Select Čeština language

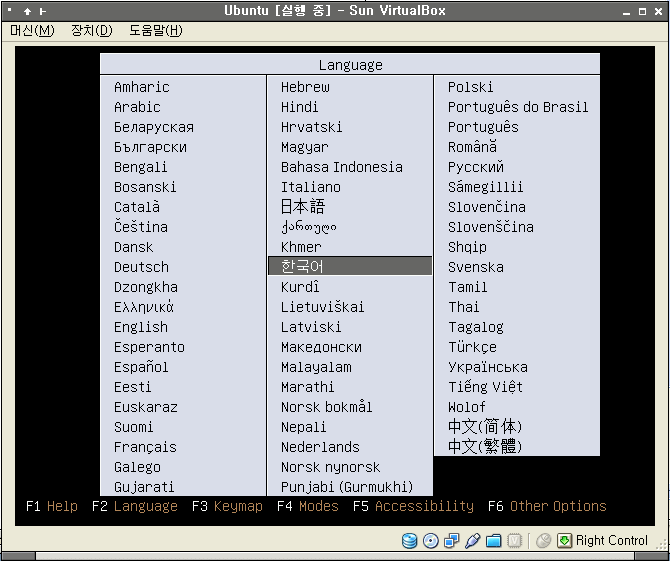tap(141, 227)
